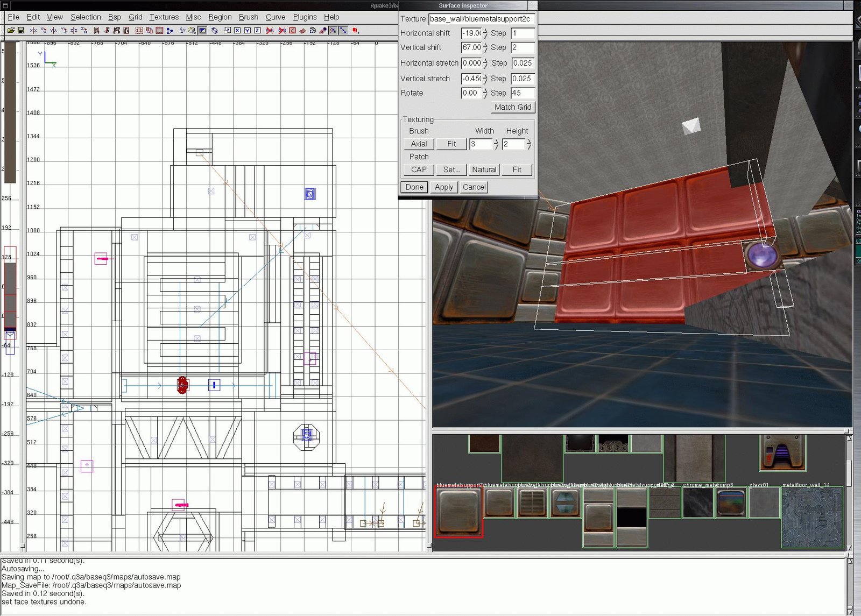
Task: Click the Brush Axial button
Action: tap(419, 144)
